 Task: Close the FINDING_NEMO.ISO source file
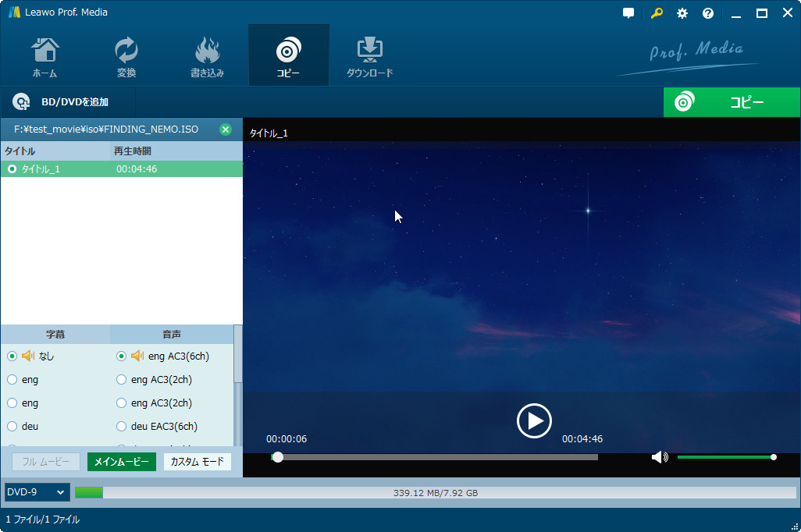226,129
